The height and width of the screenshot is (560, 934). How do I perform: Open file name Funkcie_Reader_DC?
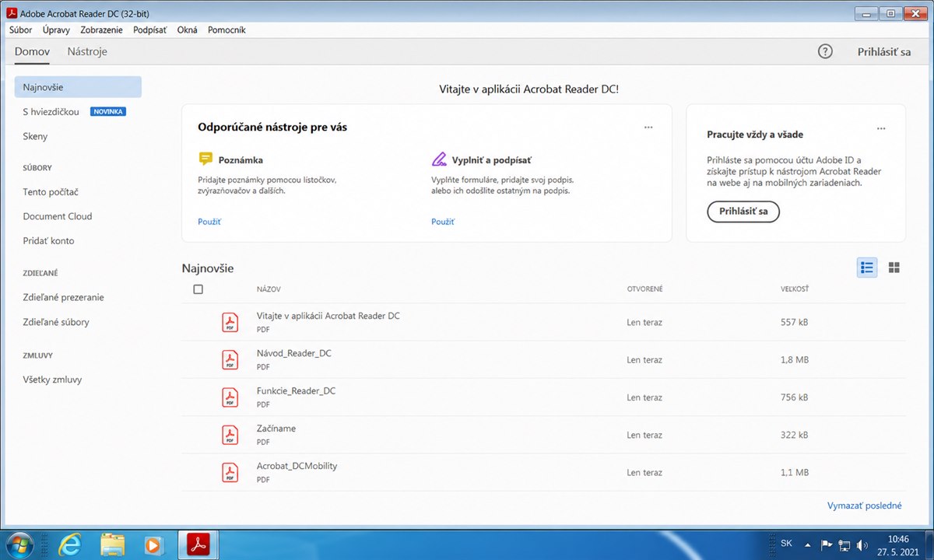[x=296, y=390]
